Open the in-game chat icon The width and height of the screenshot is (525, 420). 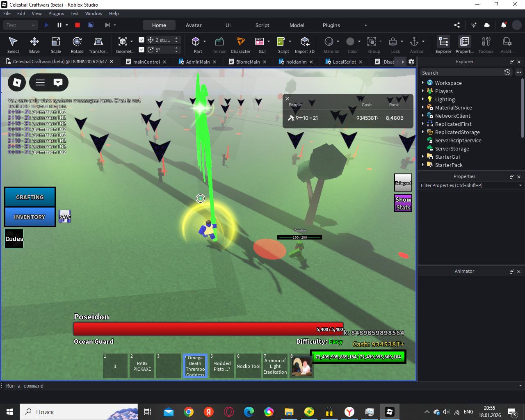[58, 82]
